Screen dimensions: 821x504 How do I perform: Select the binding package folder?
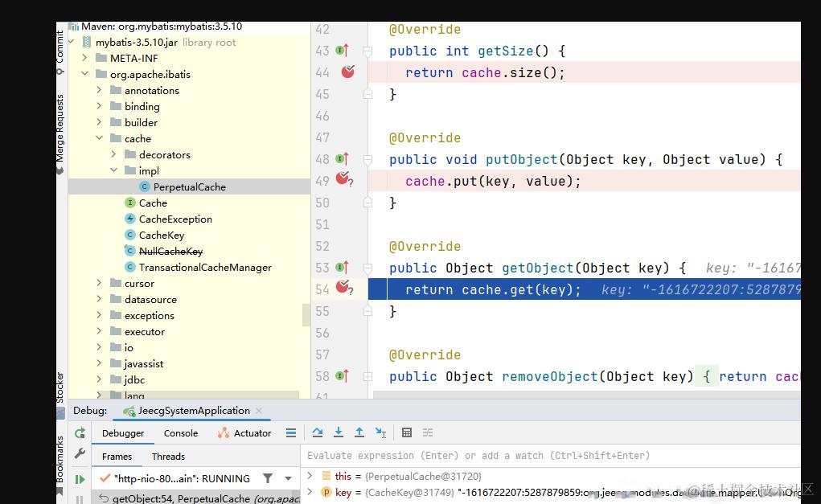(x=134, y=106)
